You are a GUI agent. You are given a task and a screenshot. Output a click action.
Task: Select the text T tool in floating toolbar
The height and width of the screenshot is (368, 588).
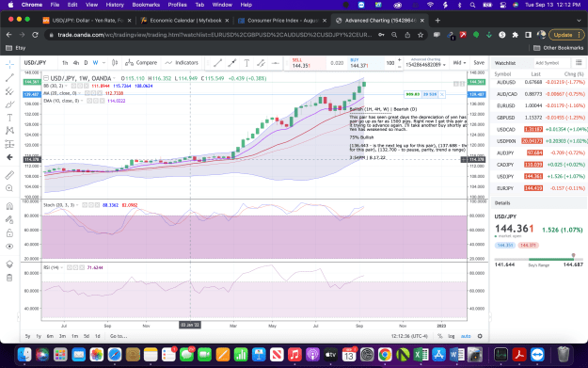click(x=246, y=63)
